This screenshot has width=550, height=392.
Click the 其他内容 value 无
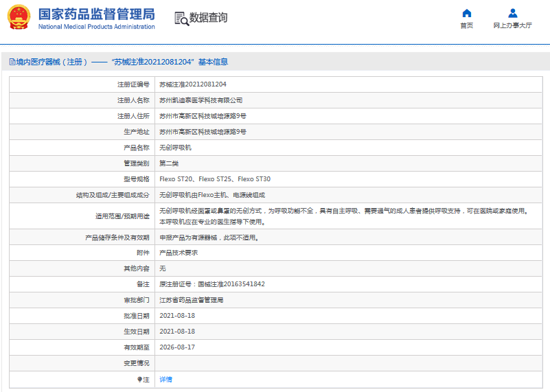pyautogui.click(x=163, y=268)
